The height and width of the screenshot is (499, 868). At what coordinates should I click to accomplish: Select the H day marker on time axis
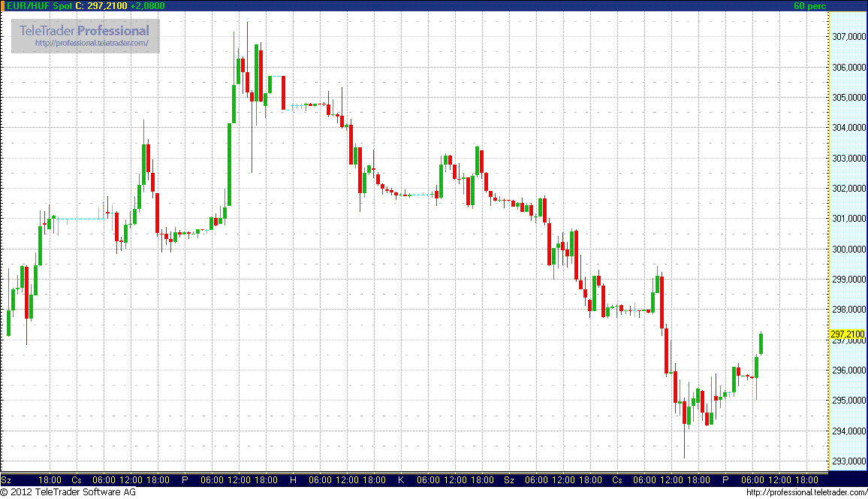coord(294,480)
